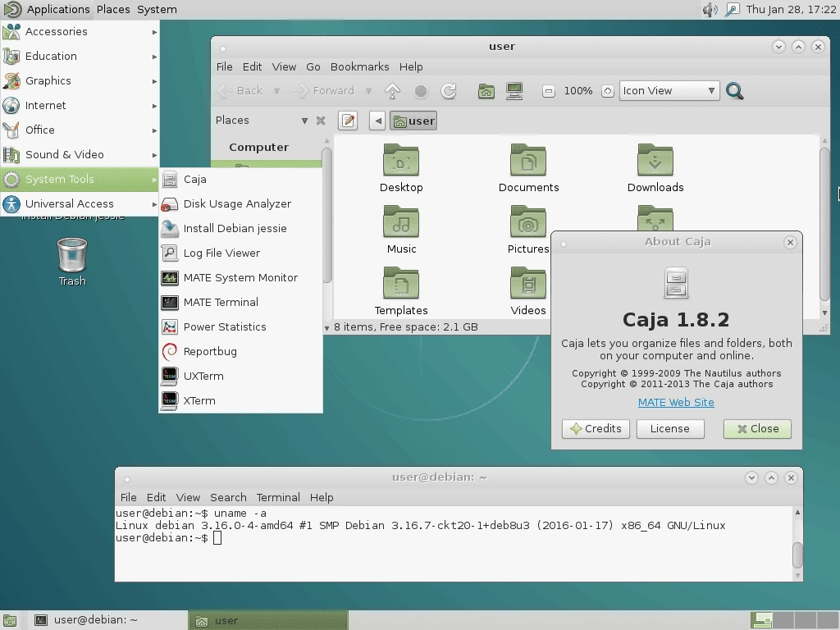Open Caja's View menu
The width and height of the screenshot is (840, 630).
[284, 67]
